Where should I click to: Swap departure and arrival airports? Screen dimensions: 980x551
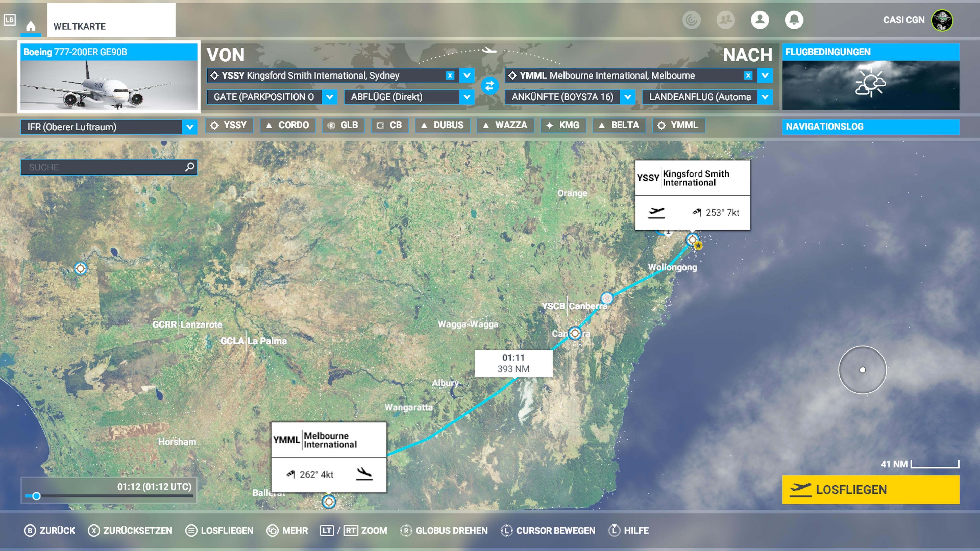pyautogui.click(x=489, y=85)
